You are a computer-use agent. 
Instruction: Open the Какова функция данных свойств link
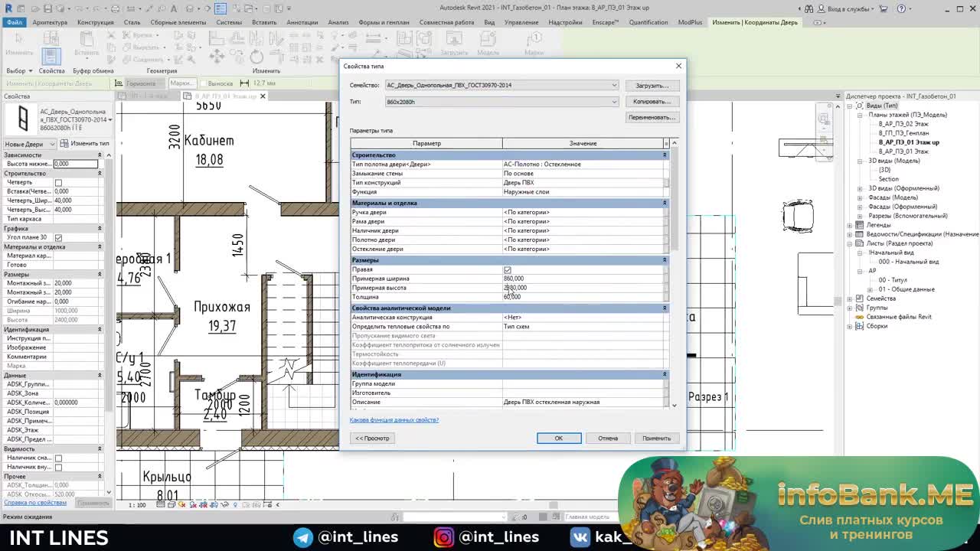(394, 420)
